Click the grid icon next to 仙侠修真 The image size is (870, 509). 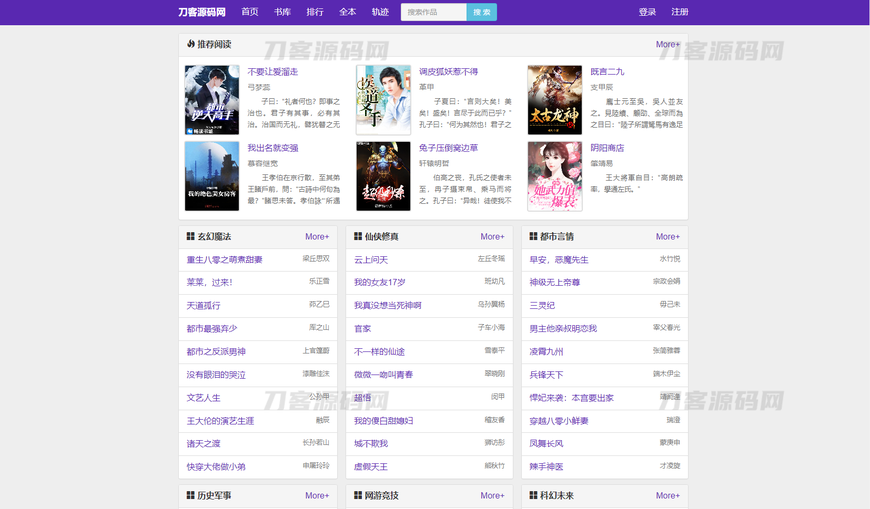click(x=358, y=237)
